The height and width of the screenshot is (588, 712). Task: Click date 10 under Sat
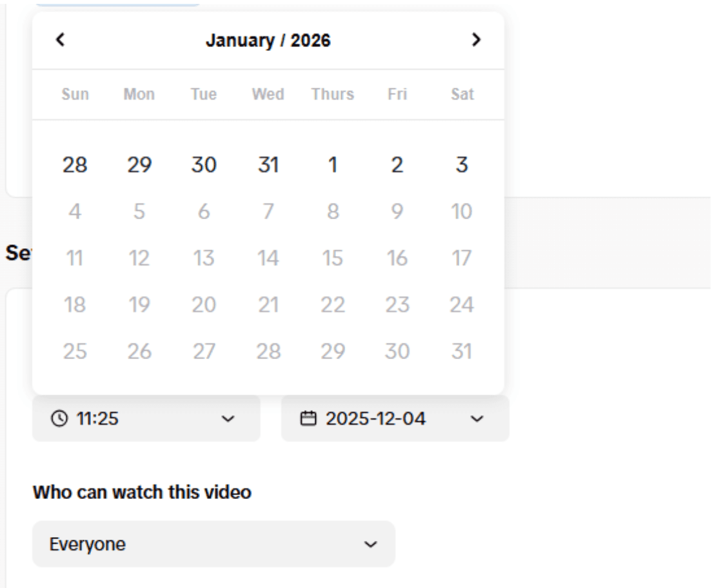click(x=462, y=211)
